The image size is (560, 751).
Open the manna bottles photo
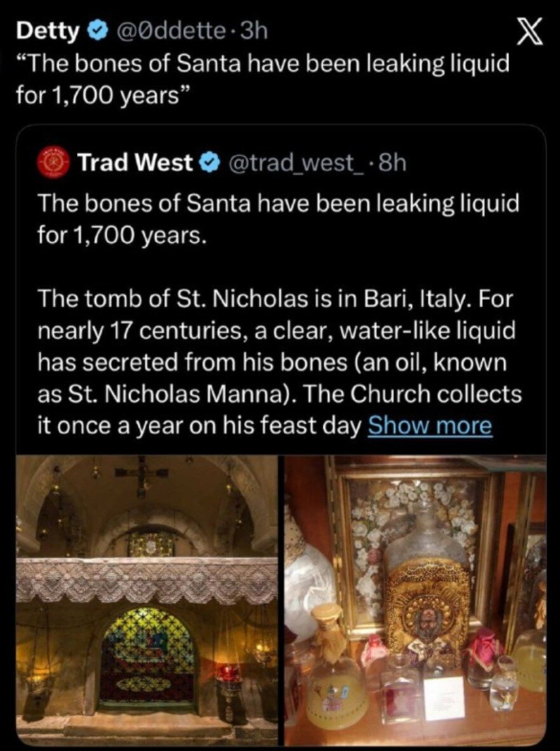415,599
